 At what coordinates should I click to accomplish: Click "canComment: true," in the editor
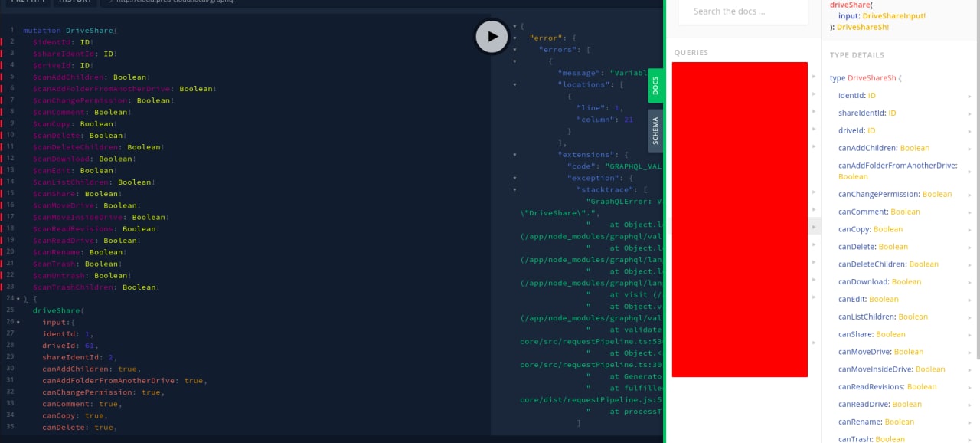[x=82, y=404]
